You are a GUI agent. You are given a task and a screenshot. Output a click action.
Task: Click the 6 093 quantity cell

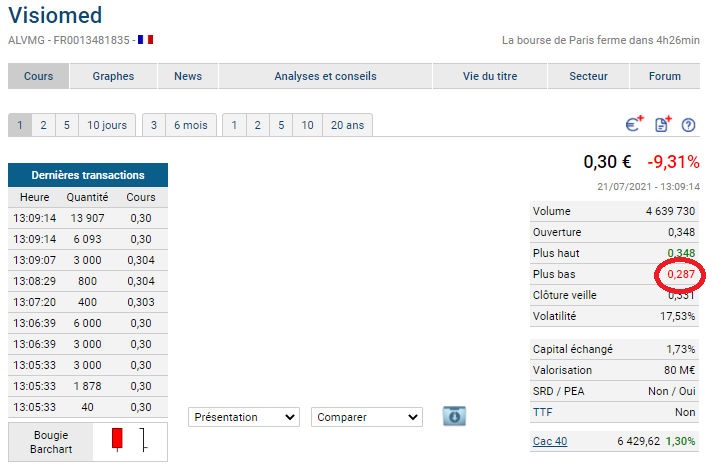pos(88,239)
